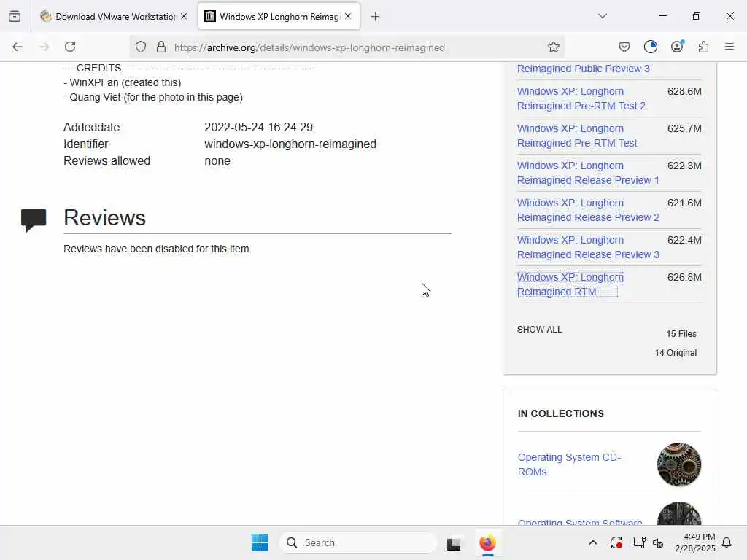
Task: Open the Windows Start menu
Action: pyautogui.click(x=260, y=542)
